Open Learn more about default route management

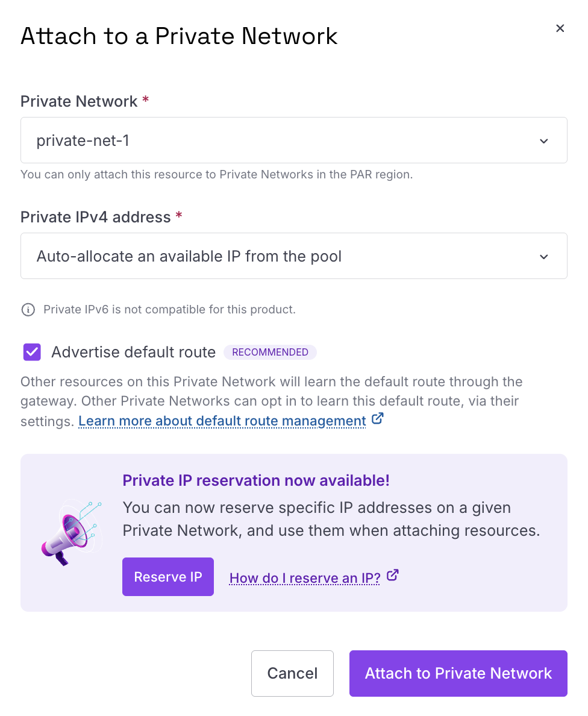(x=222, y=421)
